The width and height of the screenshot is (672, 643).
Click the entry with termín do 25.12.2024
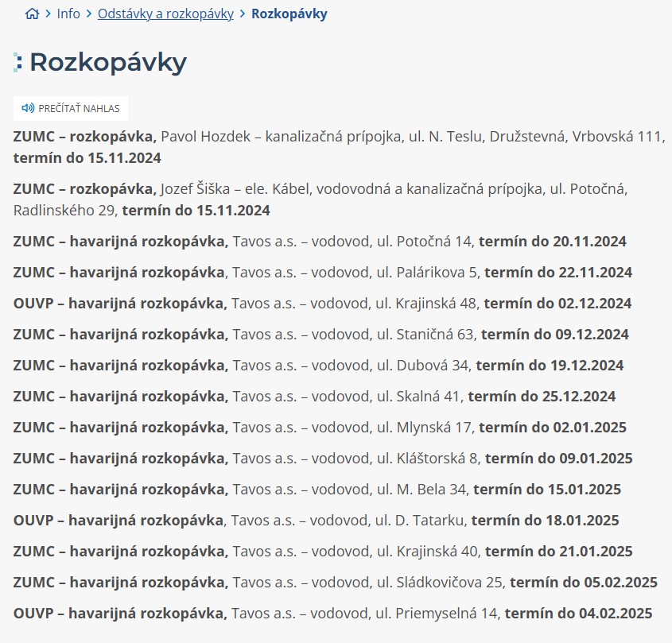coord(314,397)
